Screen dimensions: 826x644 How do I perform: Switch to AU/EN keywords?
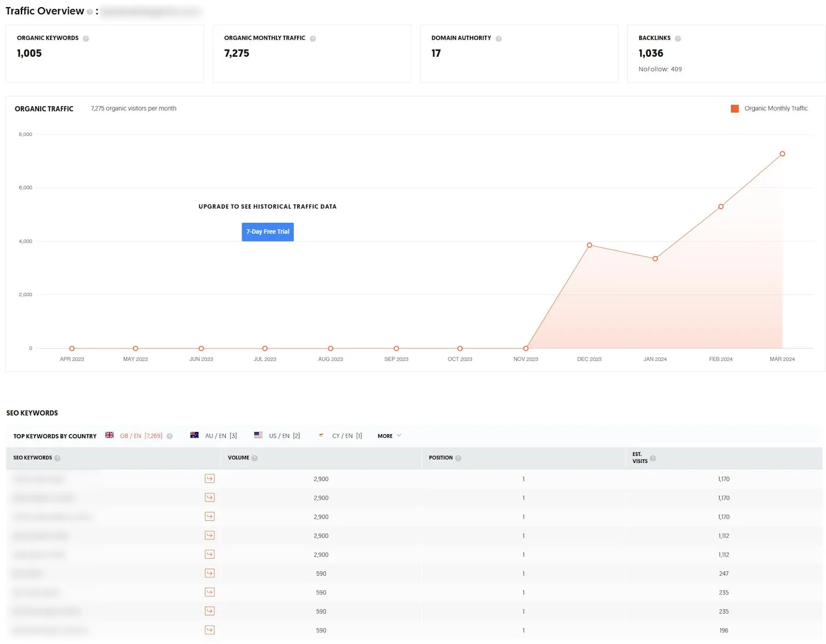pos(216,435)
